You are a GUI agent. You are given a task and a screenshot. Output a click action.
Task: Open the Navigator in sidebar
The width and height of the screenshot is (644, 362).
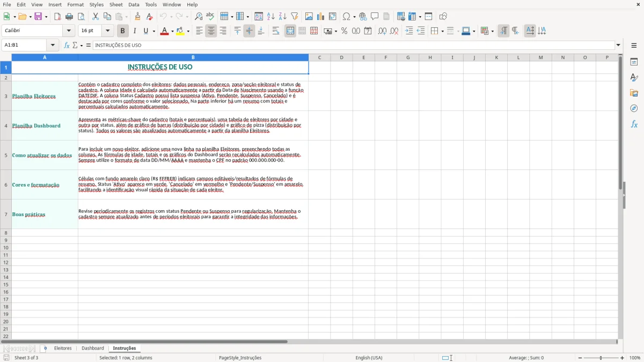click(634, 108)
